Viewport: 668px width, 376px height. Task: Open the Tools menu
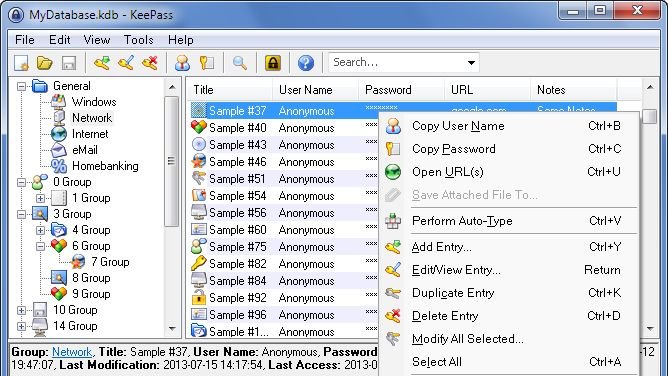click(x=138, y=40)
